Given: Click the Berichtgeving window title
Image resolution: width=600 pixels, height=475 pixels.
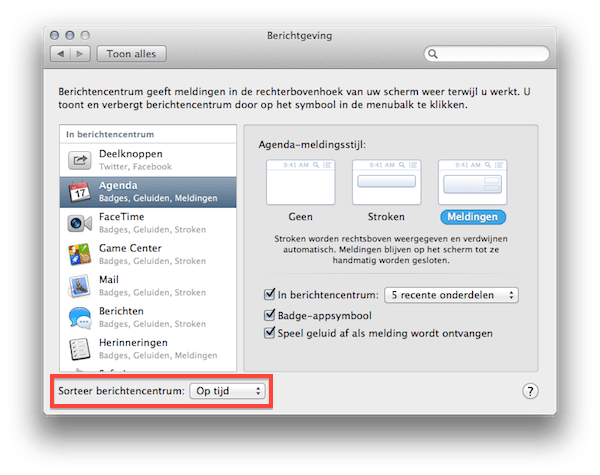Looking at the screenshot, I should pyautogui.click(x=300, y=36).
